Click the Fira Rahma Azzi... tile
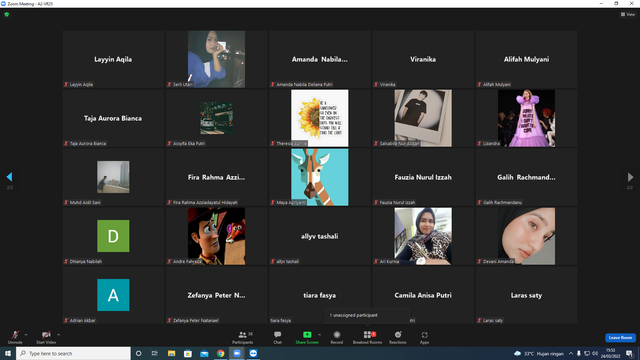This screenshot has height=360, width=640. coord(216,177)
